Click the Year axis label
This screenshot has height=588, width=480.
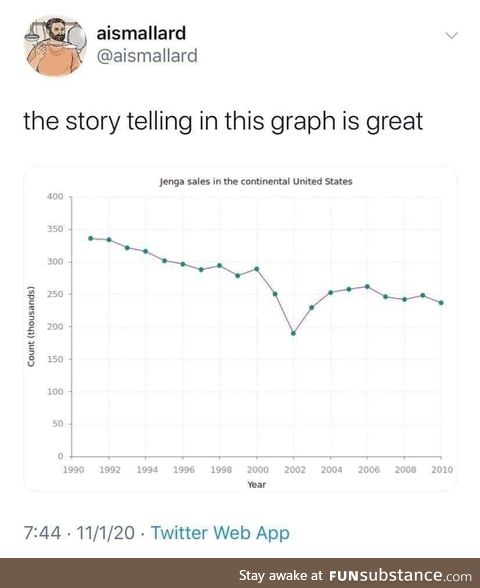256,484
